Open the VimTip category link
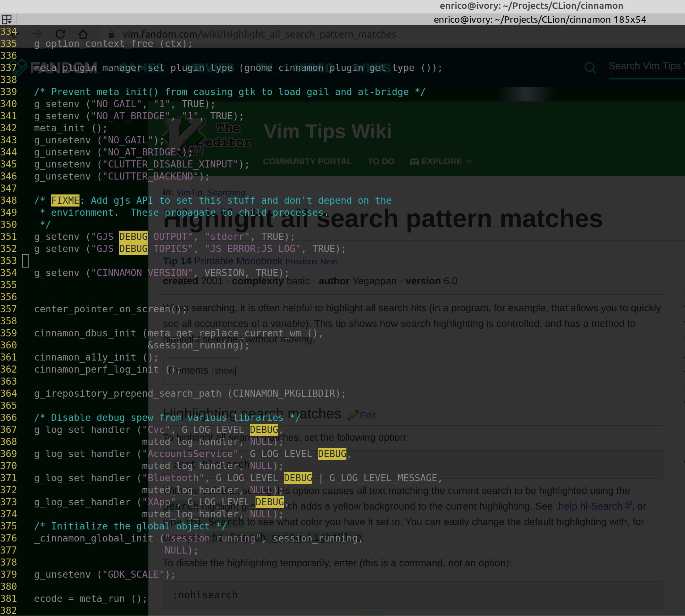The width and height of the screenshot is (685, 616). [189, 192]
